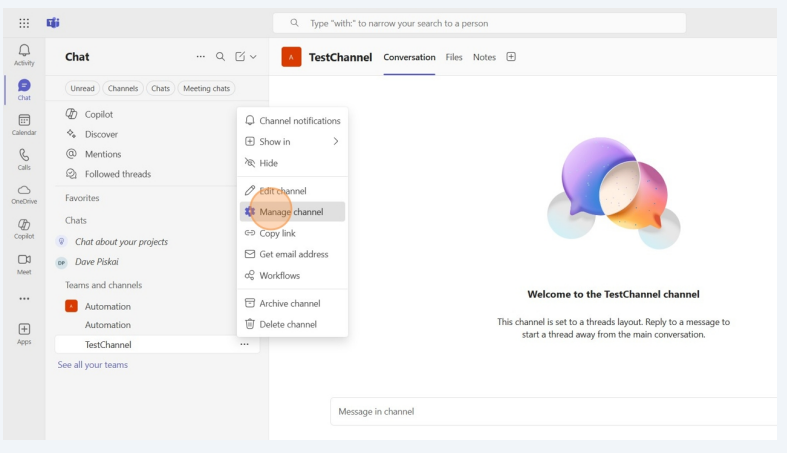Open Calendar from the left rail
This screenshot has width=787, height=453.
[24, 124]
